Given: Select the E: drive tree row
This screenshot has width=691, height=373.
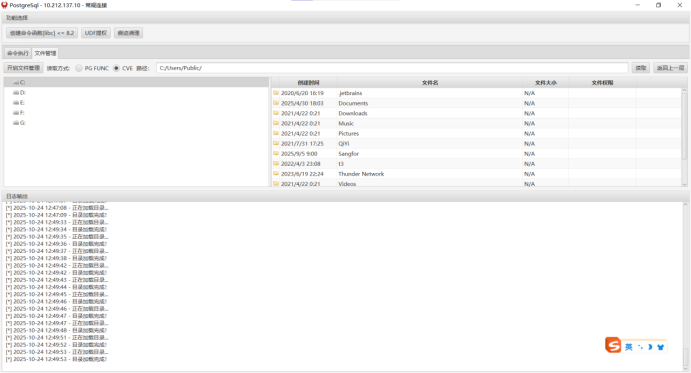Looking at the screenshot, I should pyautogui.click(x=136, y=103).
